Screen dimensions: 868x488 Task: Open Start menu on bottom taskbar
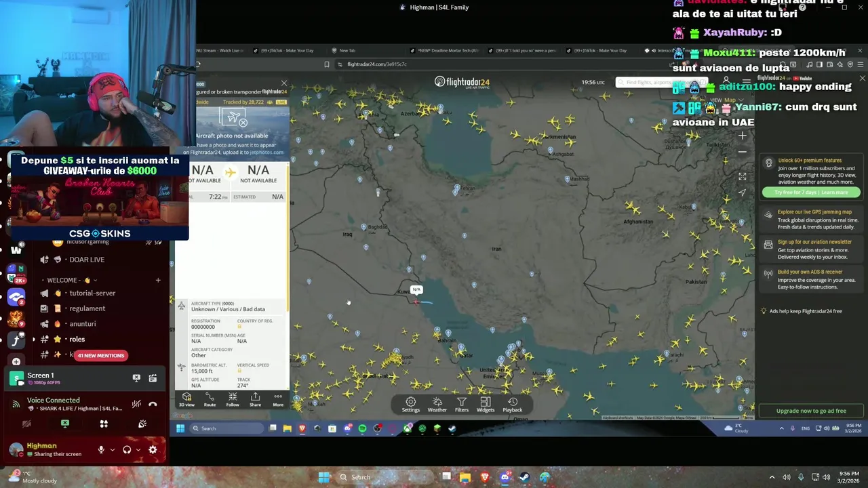coord(324,477)
